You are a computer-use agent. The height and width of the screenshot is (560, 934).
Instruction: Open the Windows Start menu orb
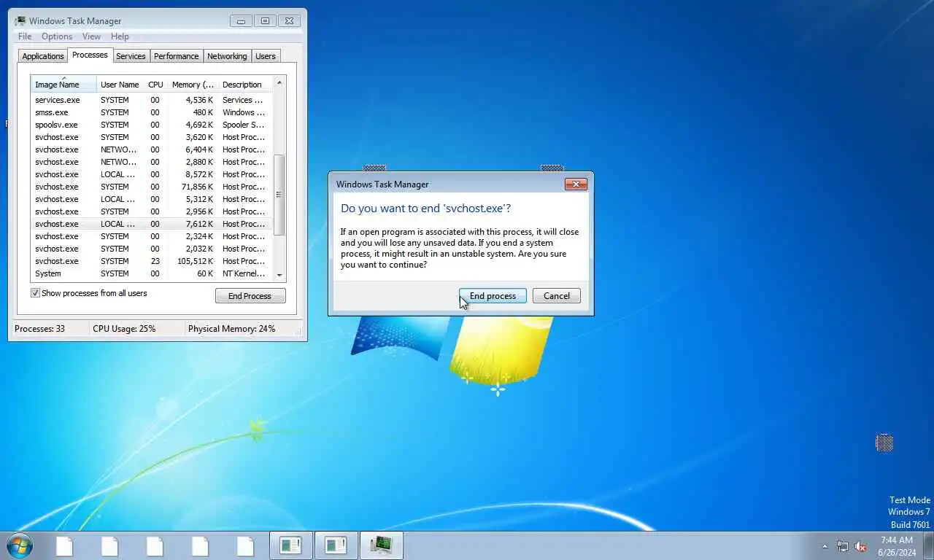(x=19, y=545)
